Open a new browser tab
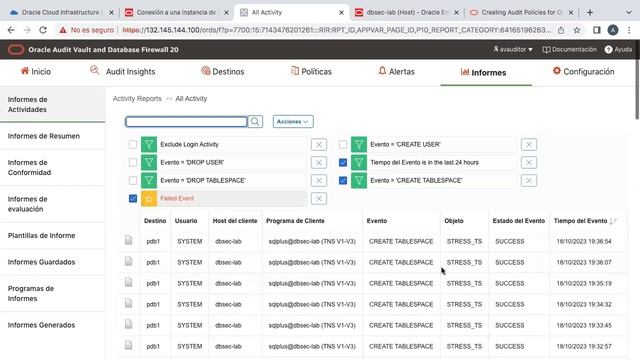Screen dimensions: 640x360 590,13
